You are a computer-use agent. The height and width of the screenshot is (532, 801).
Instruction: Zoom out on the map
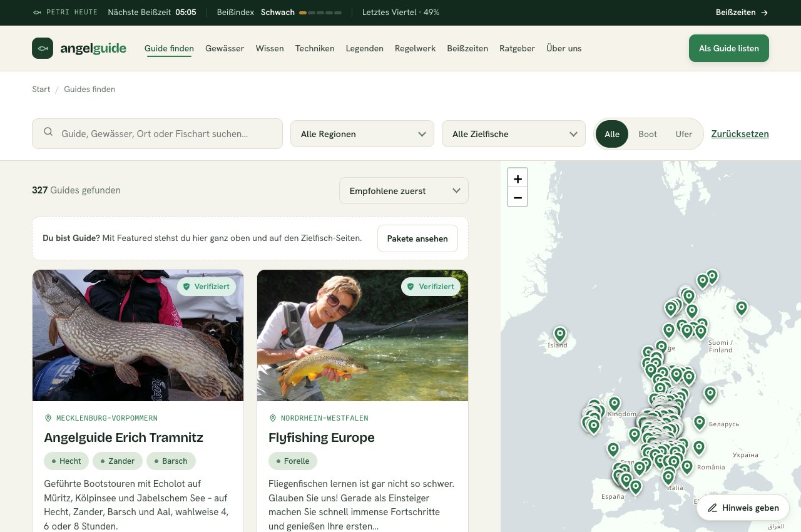[518, 197]
